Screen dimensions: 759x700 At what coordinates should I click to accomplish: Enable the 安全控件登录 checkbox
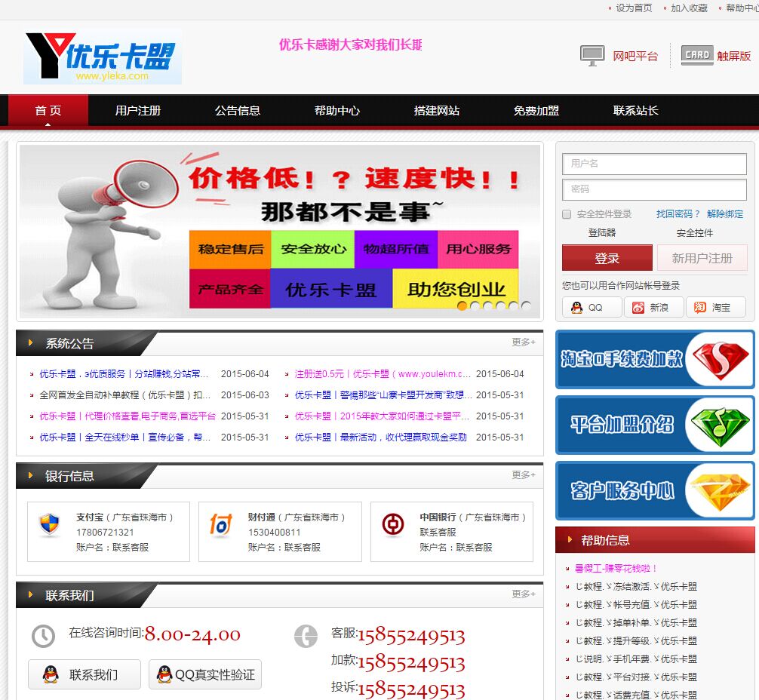click(x=567, y=214)
